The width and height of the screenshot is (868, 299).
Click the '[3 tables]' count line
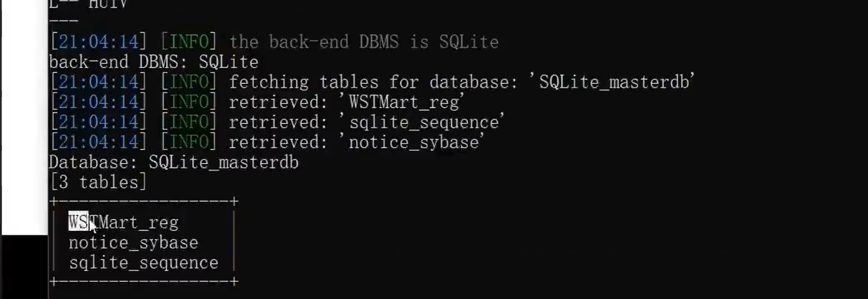98,183
